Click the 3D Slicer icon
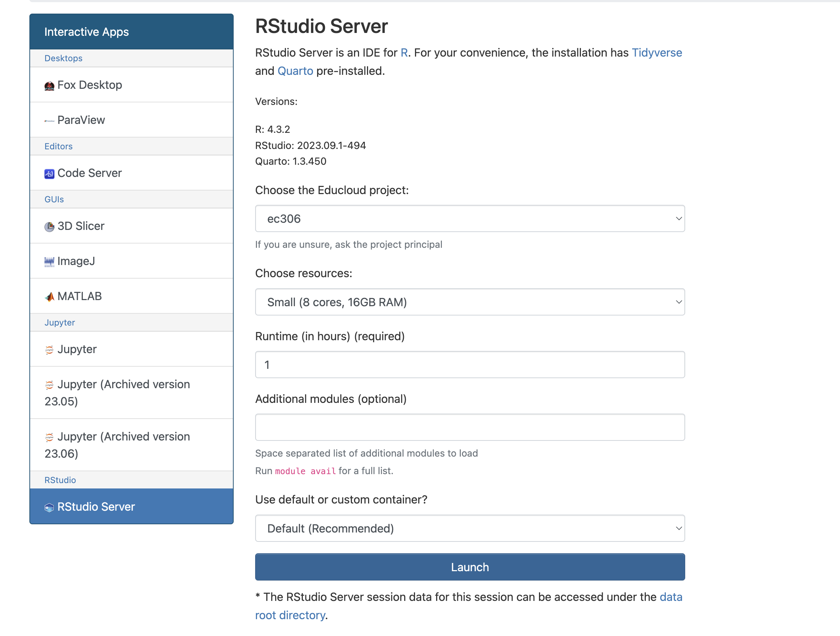The width and height of the screenshot is (840, 636). [49, 227]
